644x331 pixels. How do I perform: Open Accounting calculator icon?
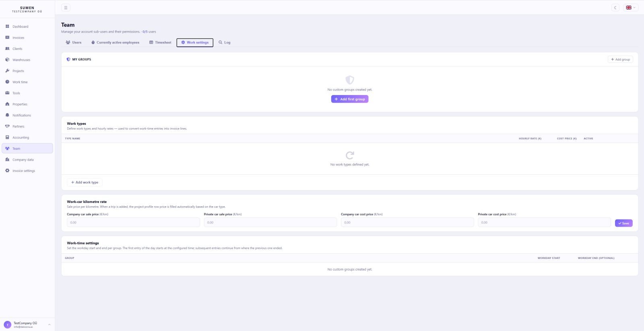click(7, 137)
